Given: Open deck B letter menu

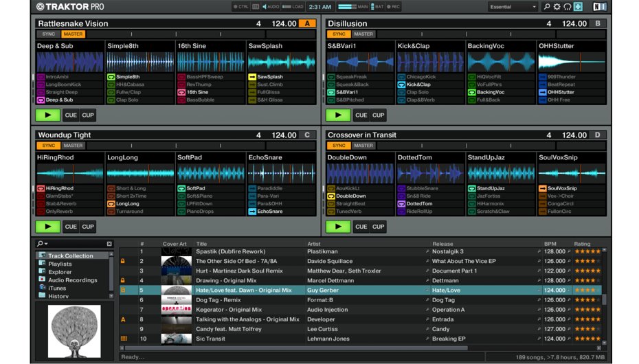Looking at the screenshot, I should click(x=598, y=23).
